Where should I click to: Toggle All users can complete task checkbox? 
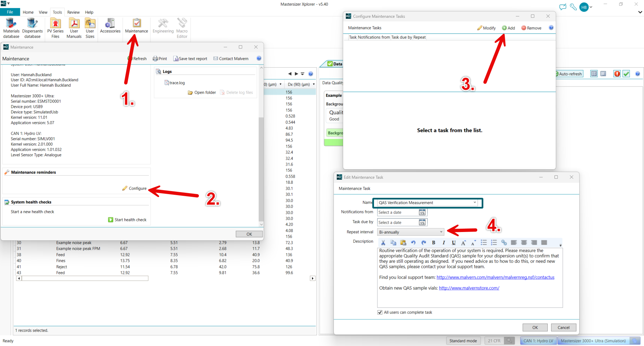(x=380, y=312)
